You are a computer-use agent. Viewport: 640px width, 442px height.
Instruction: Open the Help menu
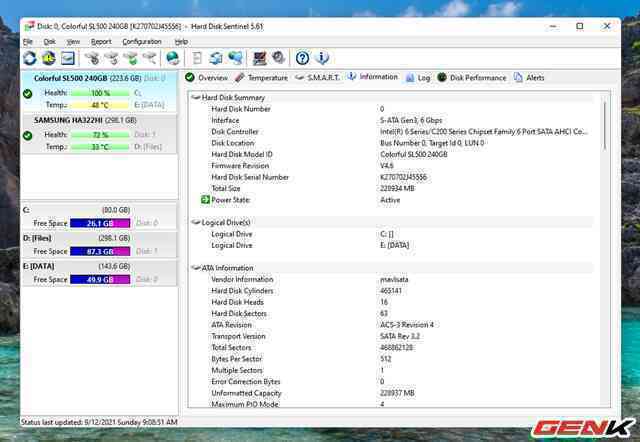[x=181, y=42]
